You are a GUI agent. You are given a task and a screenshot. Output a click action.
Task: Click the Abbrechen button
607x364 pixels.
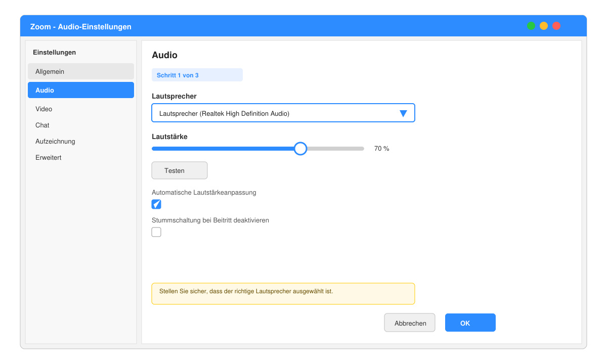tap(410, 323)
